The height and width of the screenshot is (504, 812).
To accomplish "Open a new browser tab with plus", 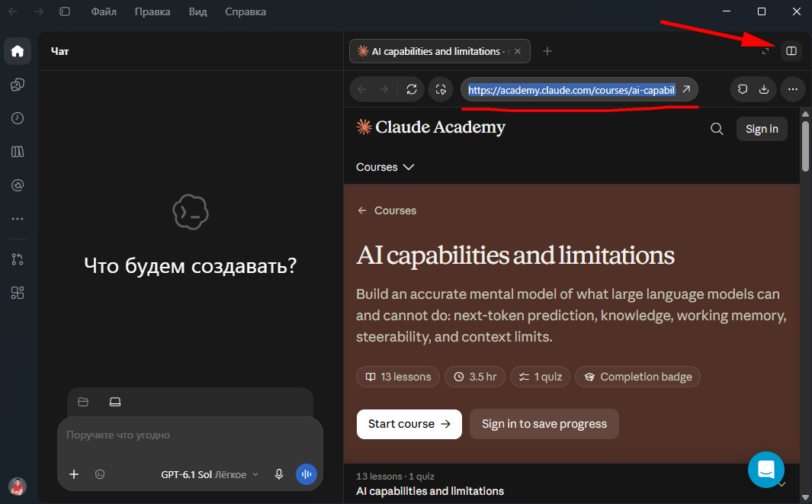I will tap(547, 51).
